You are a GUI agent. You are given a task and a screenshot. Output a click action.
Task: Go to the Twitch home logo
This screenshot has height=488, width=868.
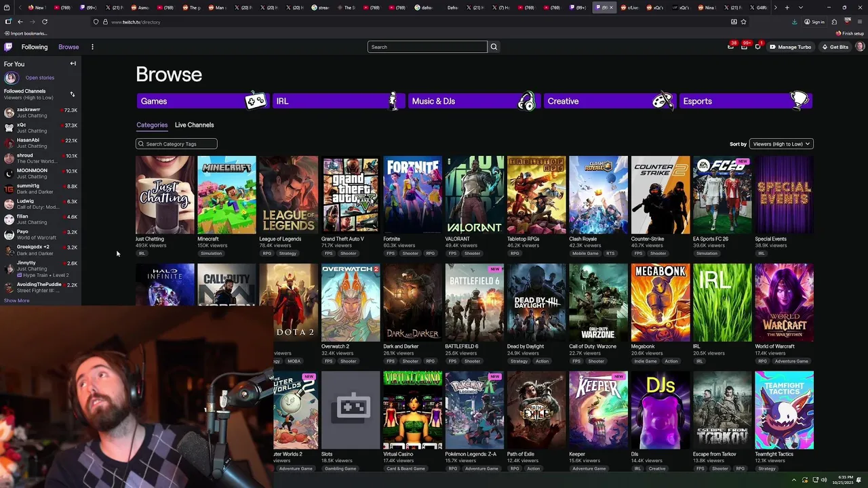pos(8,47)
